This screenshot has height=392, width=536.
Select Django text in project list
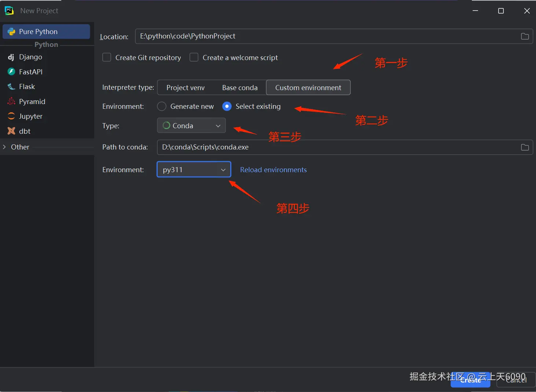[x=30, y=57]
